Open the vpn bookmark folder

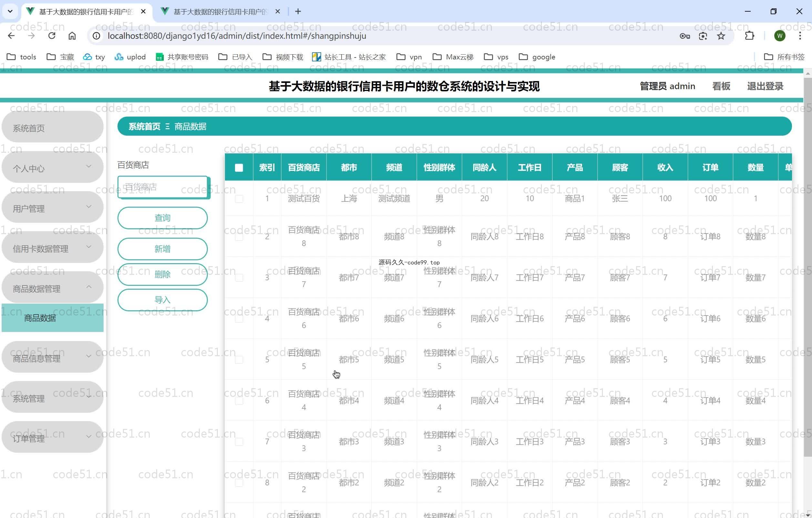[x=409, y=57]
